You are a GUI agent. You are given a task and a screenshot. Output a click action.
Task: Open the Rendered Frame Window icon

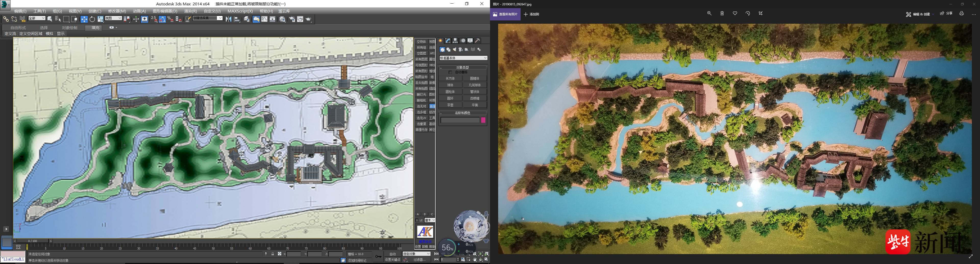click(300, 19)
